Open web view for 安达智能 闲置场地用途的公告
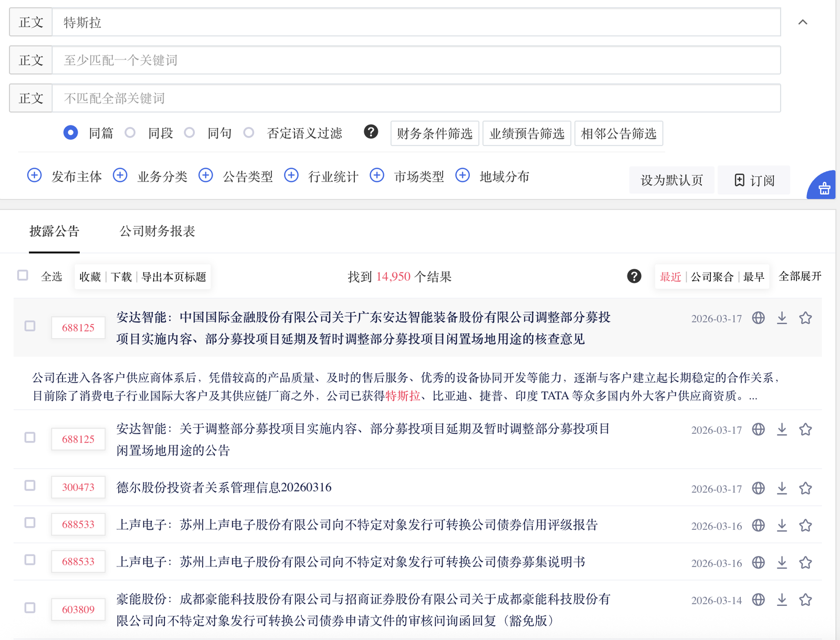The image size is (840, 640). click(x=758, y=429)
